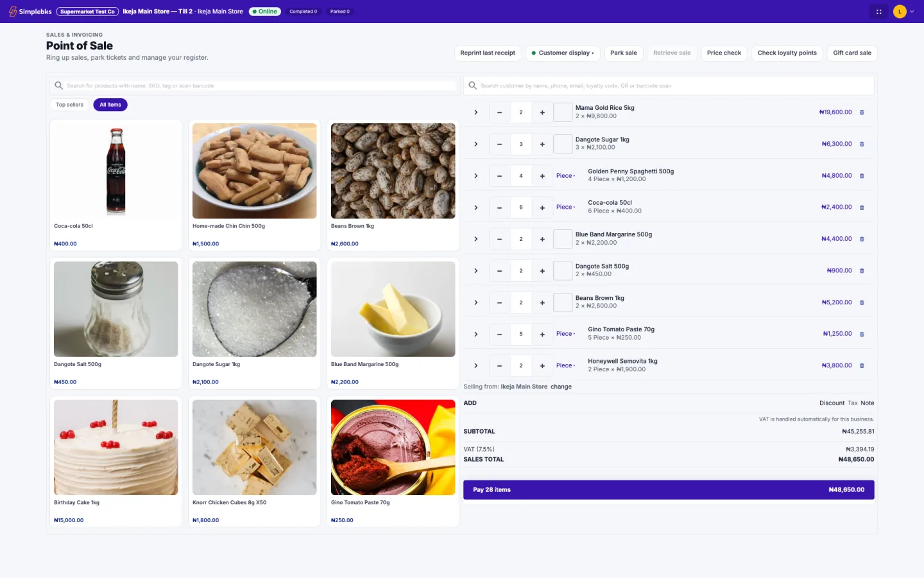The image size is (924, 578).
Task: Open Piece unit dropdown for Coca-cola 50cl
Action: coord(565,207)
